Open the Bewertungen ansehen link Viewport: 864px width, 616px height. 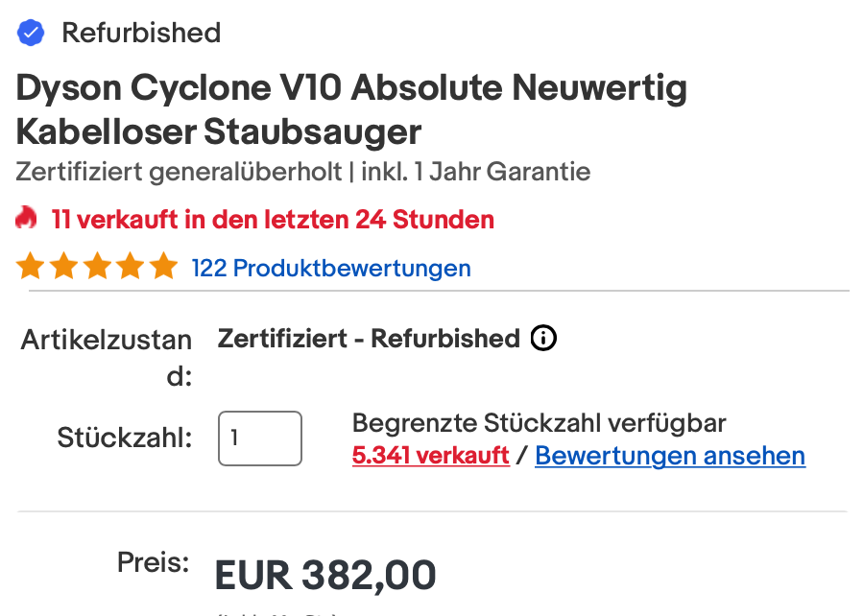(670, 455)
